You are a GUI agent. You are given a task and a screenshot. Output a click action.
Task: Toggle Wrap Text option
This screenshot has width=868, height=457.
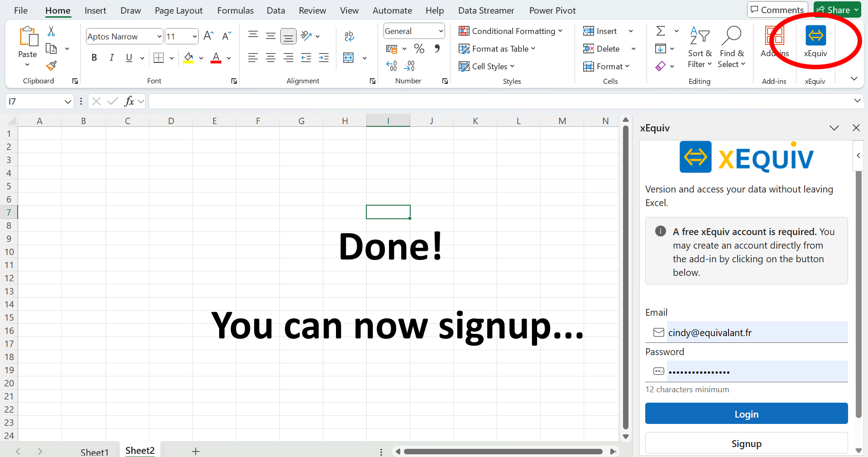349,36
